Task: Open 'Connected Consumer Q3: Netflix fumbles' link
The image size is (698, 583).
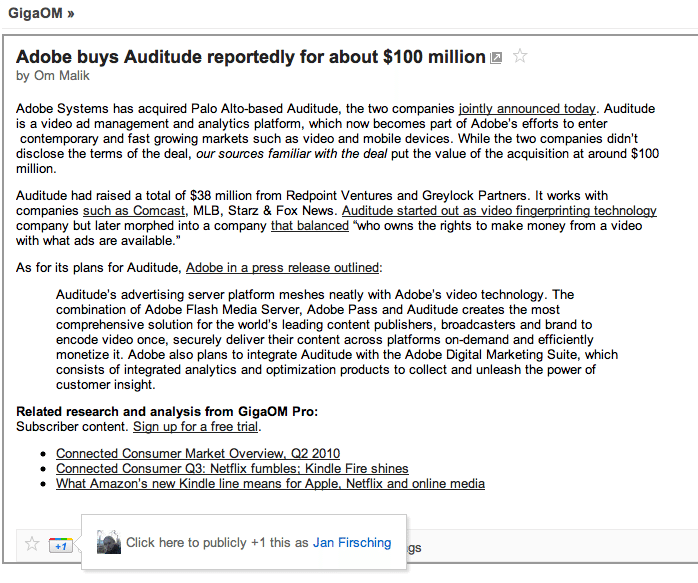Action: [232, 469]
